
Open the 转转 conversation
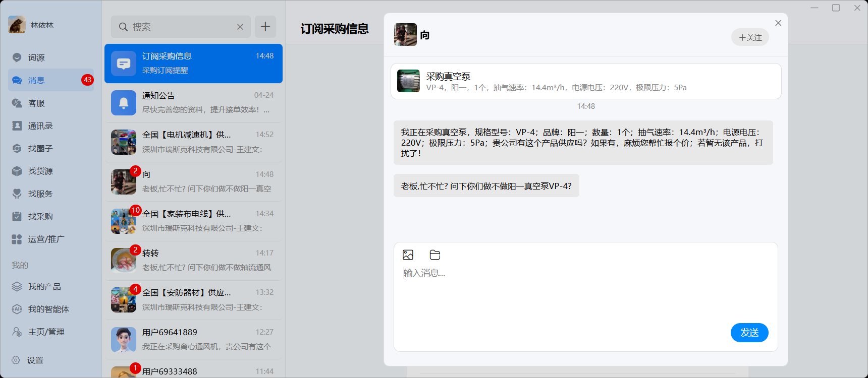coord(193,260)
